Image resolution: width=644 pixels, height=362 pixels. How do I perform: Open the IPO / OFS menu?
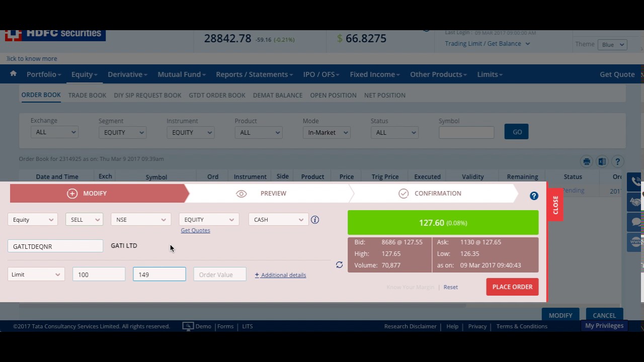[321, 74]
